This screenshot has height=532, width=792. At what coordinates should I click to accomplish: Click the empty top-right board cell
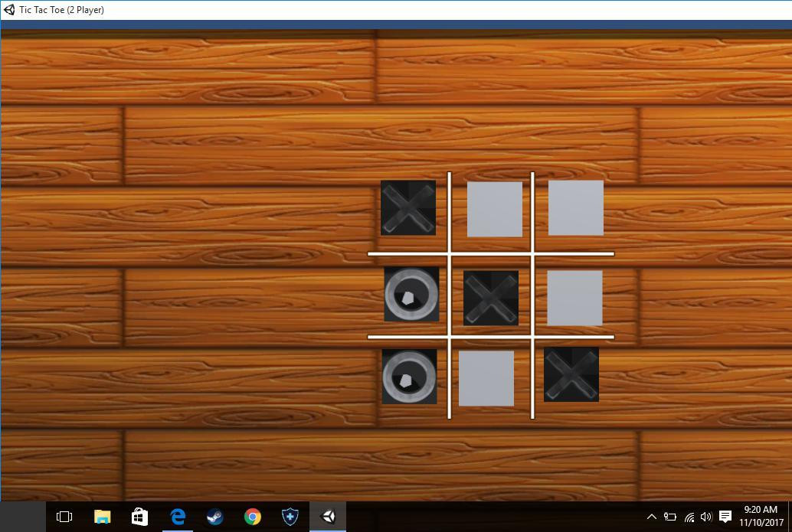576,207
